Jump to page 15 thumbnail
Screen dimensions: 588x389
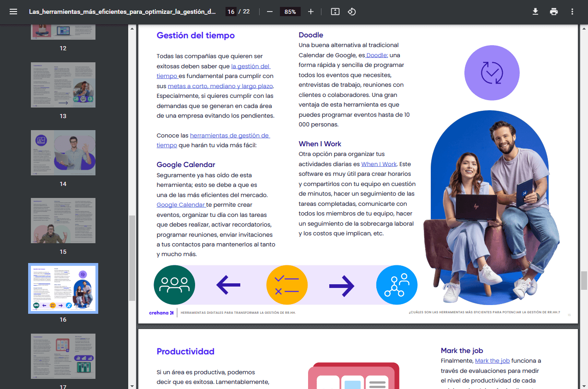point(63,221)
